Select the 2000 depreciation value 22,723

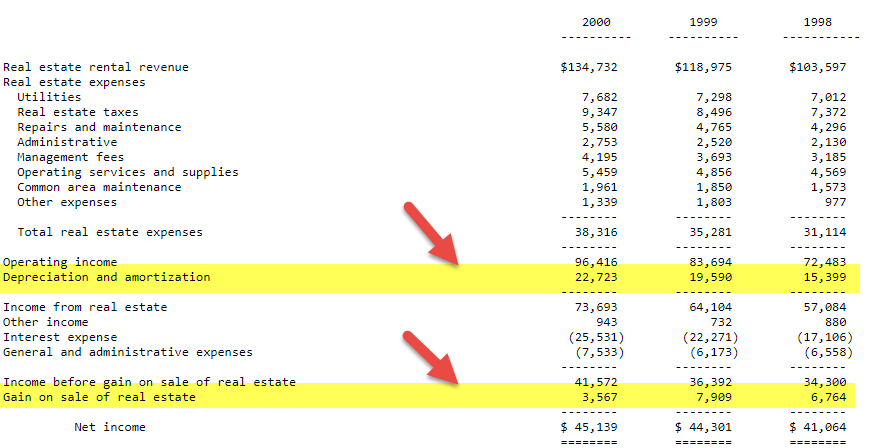596,277
